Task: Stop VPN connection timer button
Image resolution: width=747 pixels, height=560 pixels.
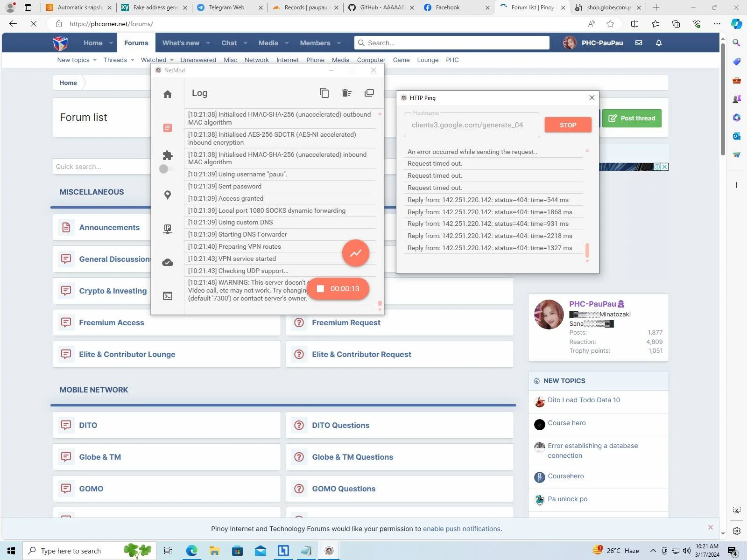Action: click(338, 289)
